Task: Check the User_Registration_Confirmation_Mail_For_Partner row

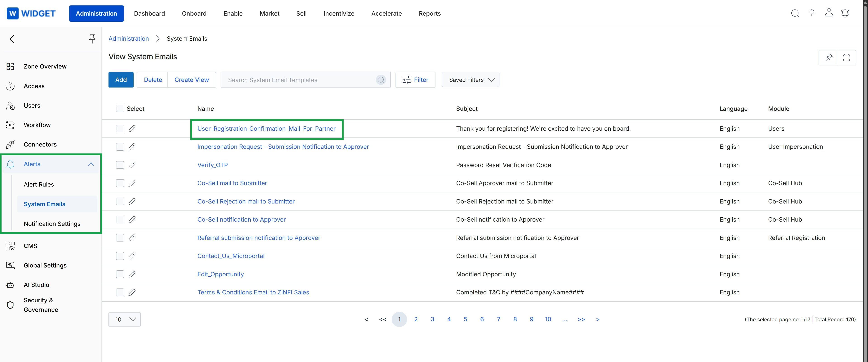Action: (x=120, y=128)
